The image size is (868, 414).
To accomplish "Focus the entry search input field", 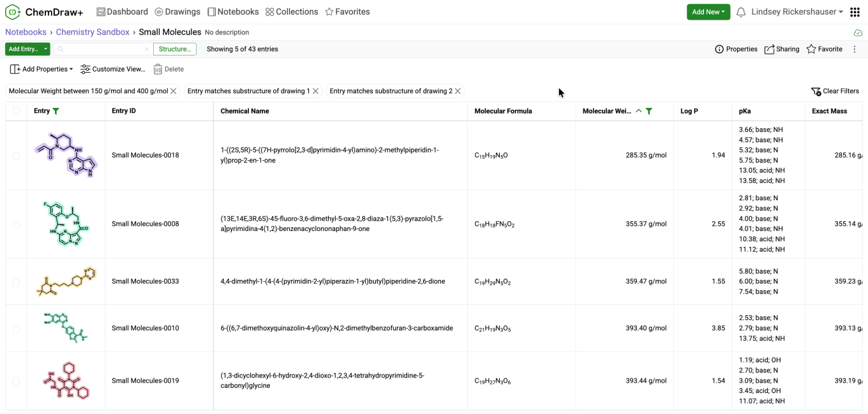I will pos(103,49).
